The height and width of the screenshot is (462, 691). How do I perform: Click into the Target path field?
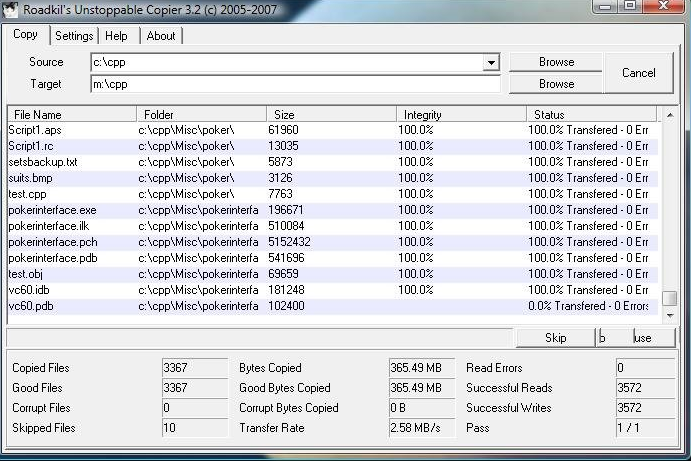tap(295, 84)
